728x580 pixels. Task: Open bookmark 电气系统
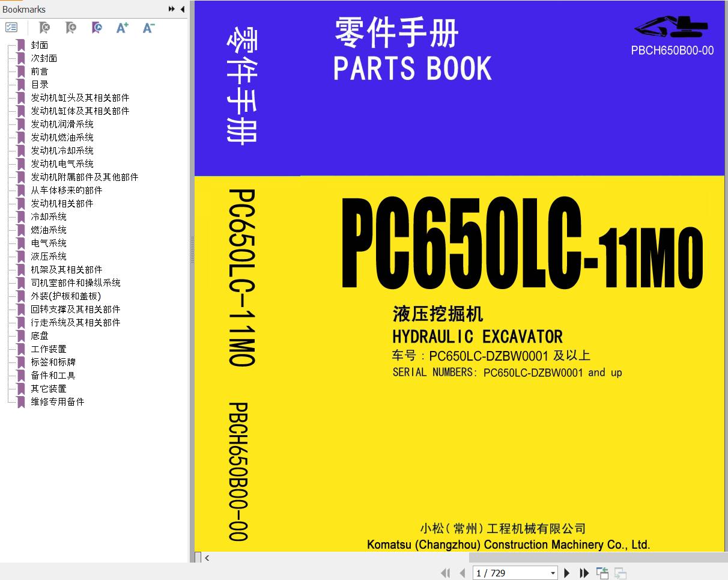click(49, 243)
